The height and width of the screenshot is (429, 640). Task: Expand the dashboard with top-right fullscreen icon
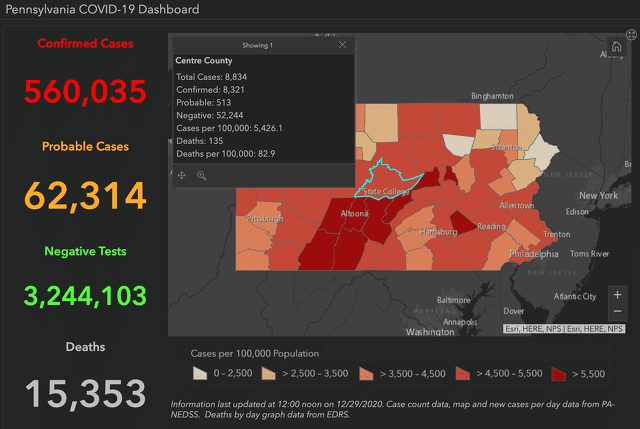click(631, 35)
